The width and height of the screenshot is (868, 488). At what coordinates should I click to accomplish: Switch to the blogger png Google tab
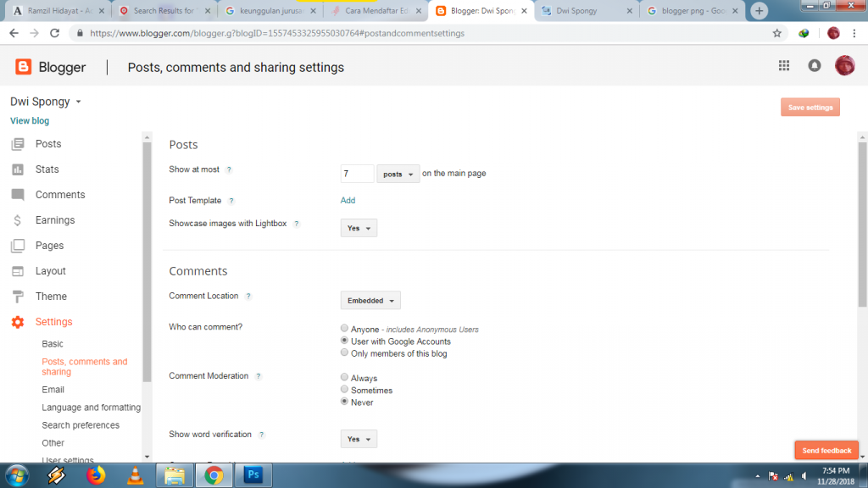693,11
